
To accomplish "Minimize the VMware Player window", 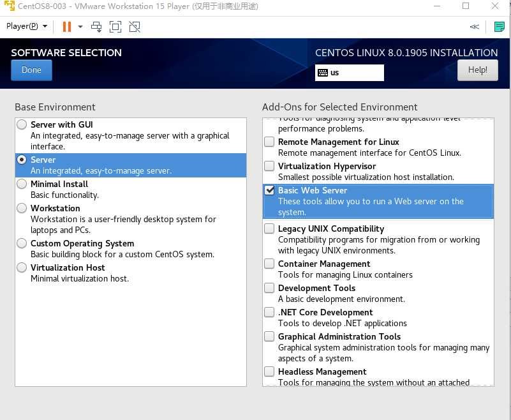I will [437, 6].
